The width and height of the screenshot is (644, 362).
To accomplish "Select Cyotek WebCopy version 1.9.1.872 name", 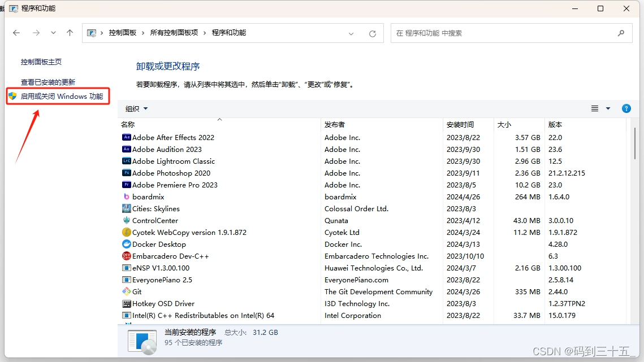I will pyautogui.click(x=189, y=232).
